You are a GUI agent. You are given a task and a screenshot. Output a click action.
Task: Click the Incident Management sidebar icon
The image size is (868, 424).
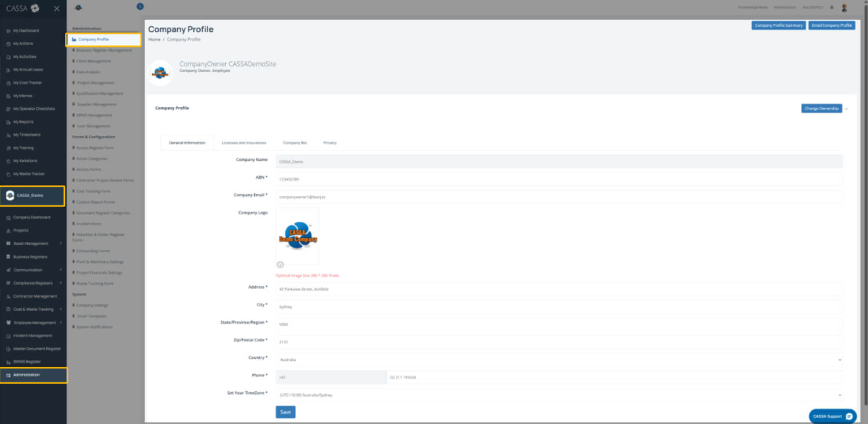(8, 335)
